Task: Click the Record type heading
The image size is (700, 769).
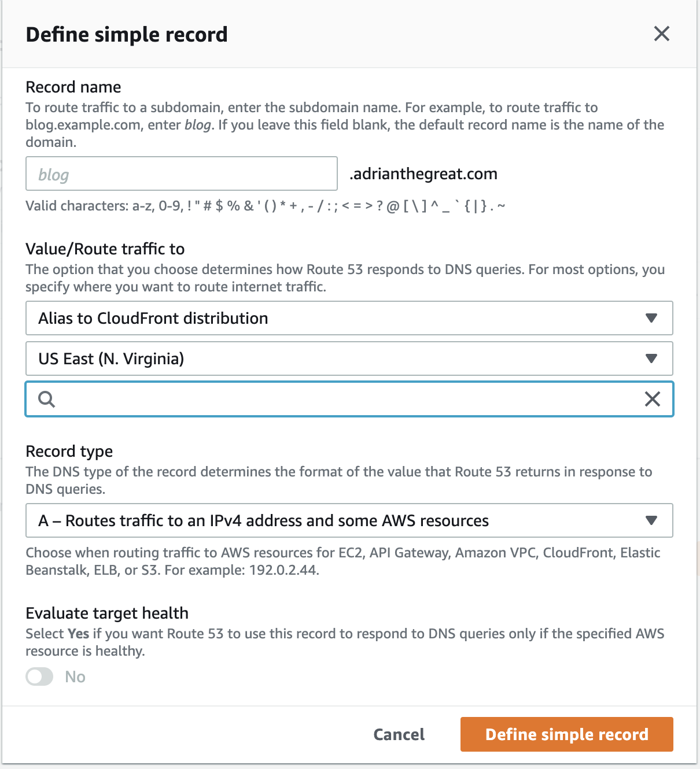Action: pyautogui.click(x=69, y=451)
